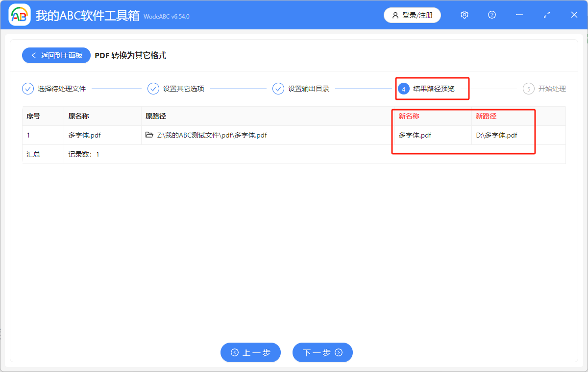
Task: Select the 结果路径预览 step indicator
Action: coord(432,89)
